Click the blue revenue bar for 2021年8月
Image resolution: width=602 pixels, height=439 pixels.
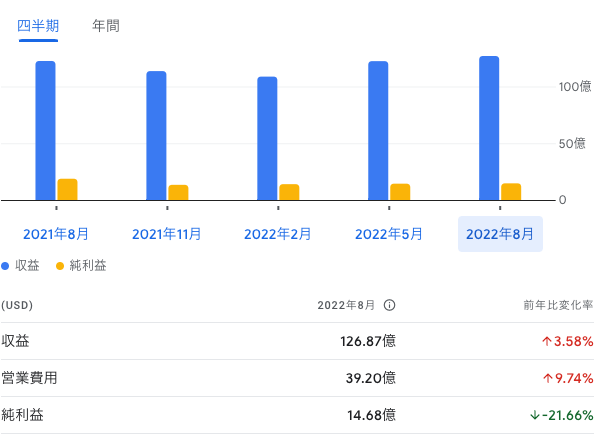(x=45, y=130)
